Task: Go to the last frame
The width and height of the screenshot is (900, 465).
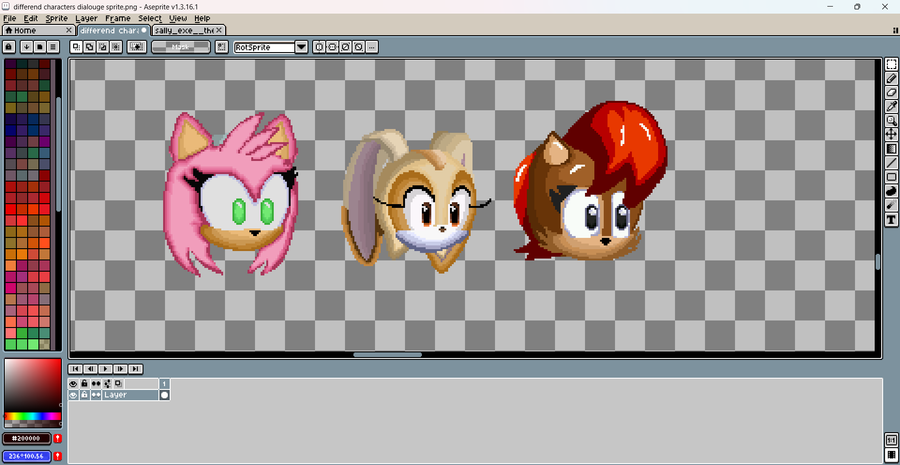Action: coord(135,369)
